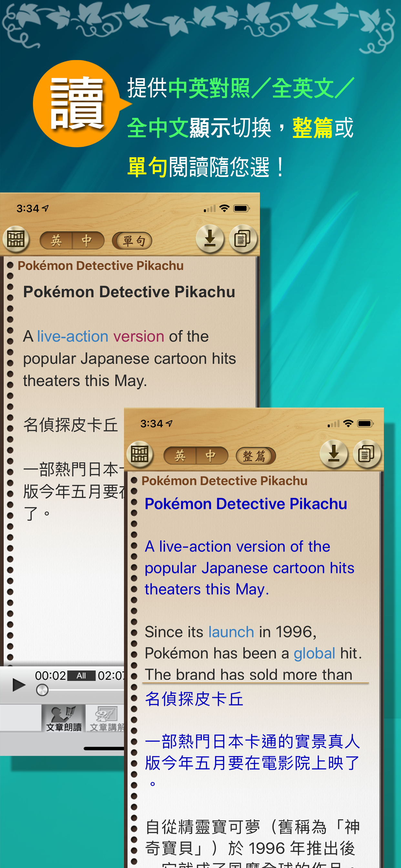Click the audio progress slider knob
The width and height of the screenshot is (401, 868).
[x=42, y=690]
